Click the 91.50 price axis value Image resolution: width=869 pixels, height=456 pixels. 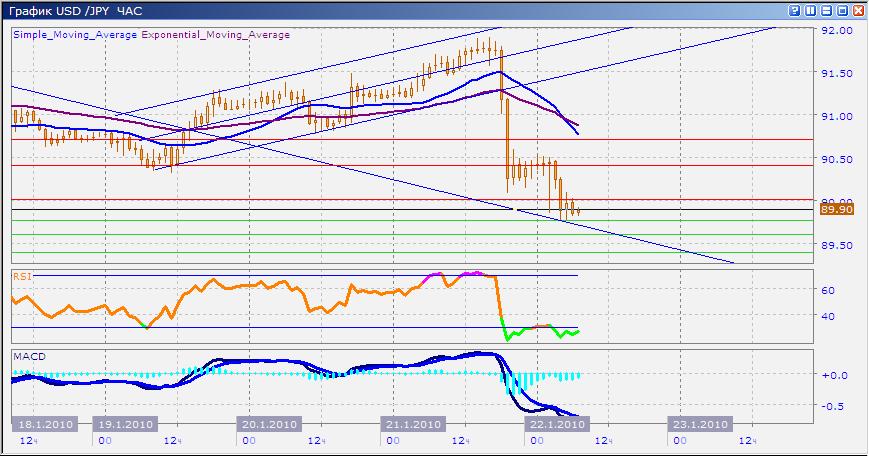click(x=837, y=73)
